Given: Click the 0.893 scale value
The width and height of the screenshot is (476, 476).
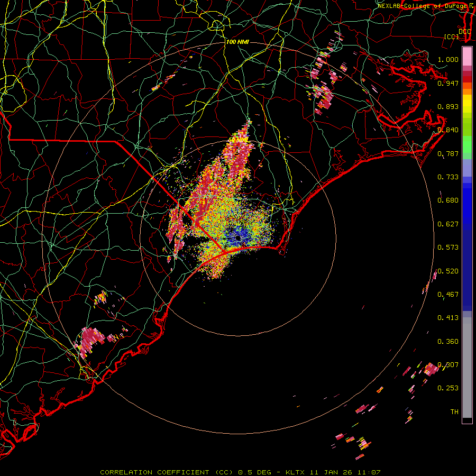Looking at the screenshot, I should [x=448, y=106].
